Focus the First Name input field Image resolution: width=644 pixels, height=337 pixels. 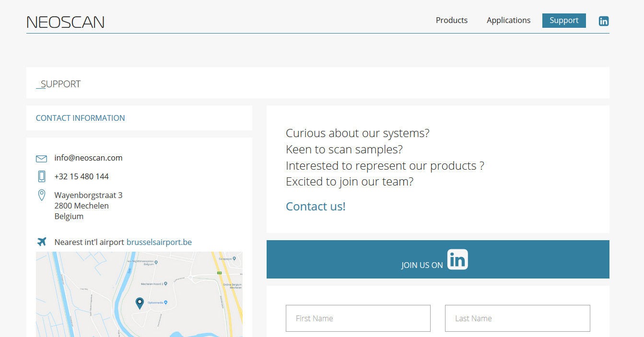(x=358, y=318)
